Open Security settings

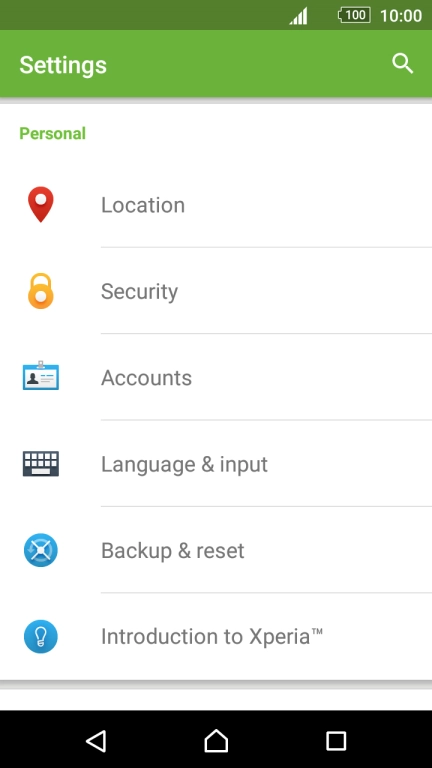coord(216,291)
